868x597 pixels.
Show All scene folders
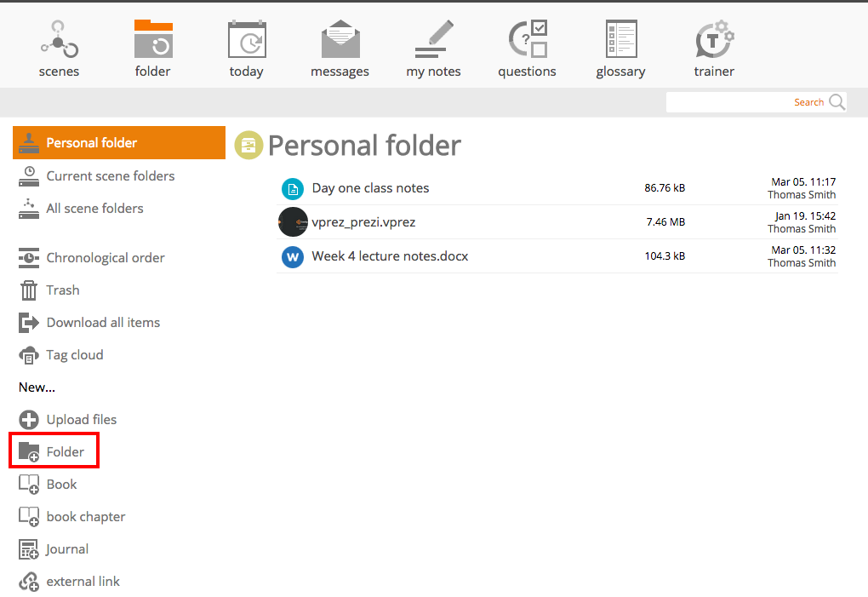94,209
